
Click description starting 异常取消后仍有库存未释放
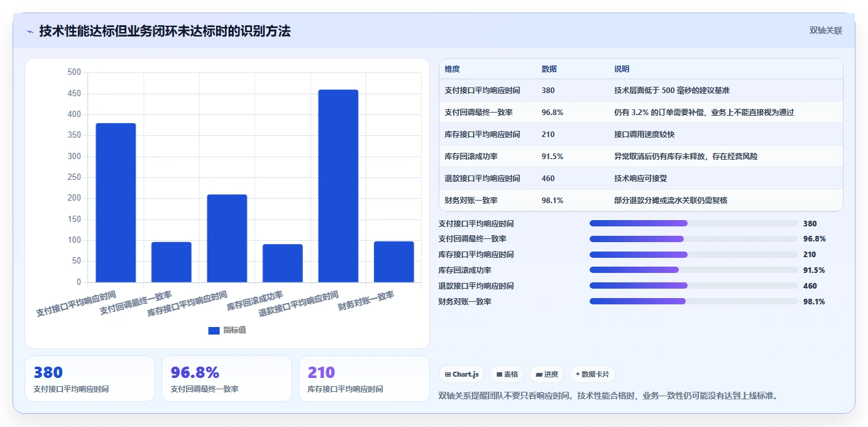point(686,157)
